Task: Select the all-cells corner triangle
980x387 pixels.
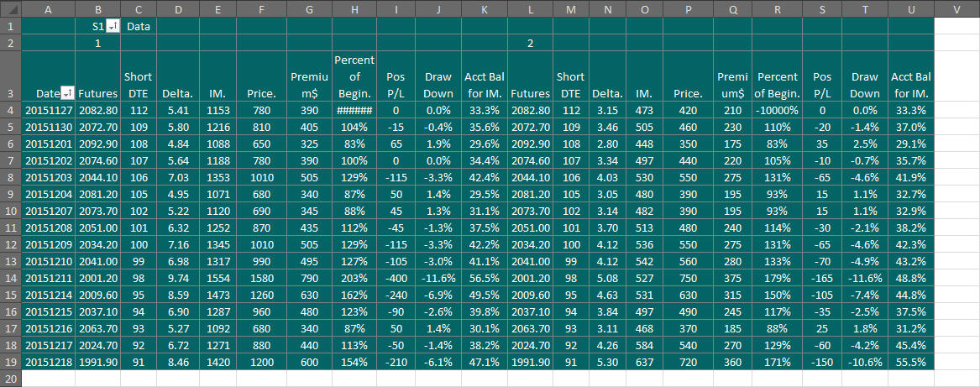Action: click(x=11, y=8)
